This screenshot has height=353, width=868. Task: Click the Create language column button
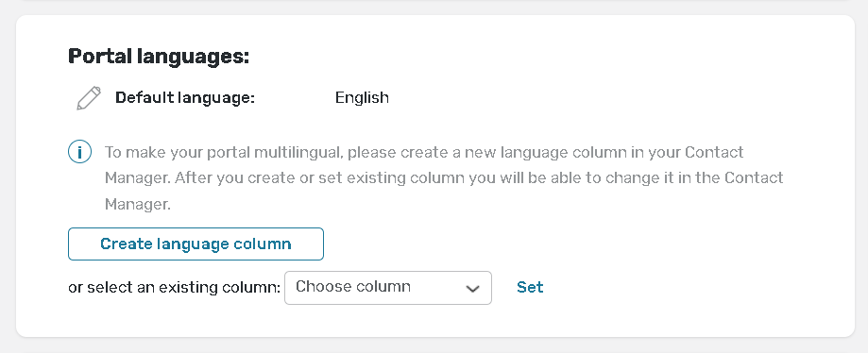196,244
